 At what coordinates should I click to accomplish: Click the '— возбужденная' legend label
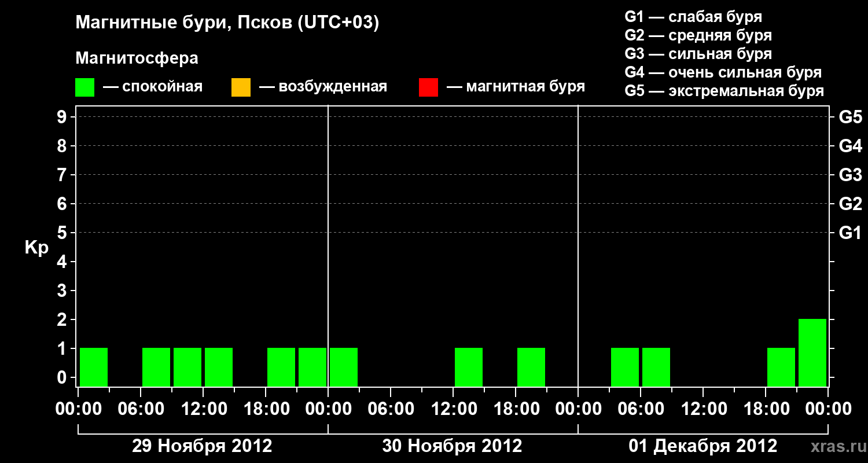click(323, 87)
